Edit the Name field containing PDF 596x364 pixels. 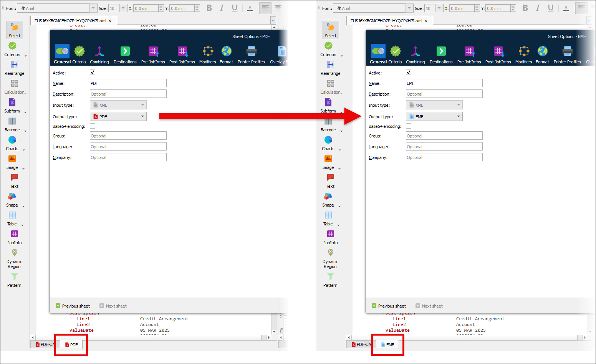click(x=128, y=83)
